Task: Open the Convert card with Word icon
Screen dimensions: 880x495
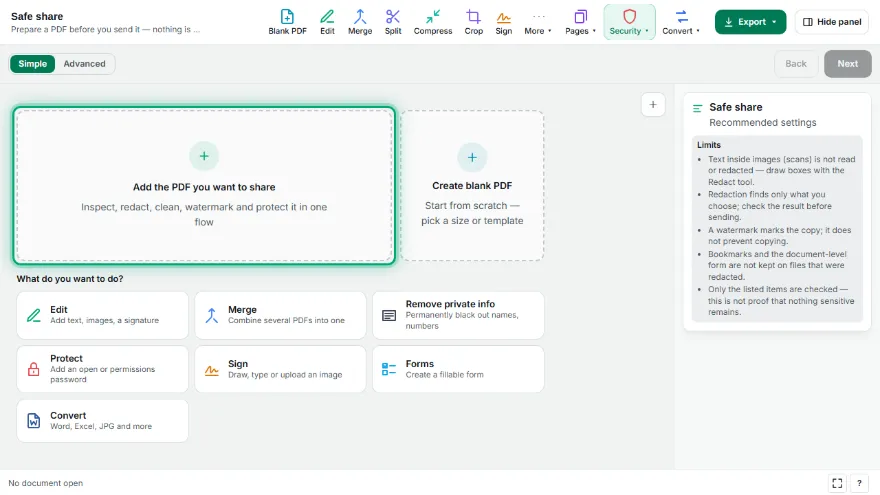Action: (x=103, y=420)
